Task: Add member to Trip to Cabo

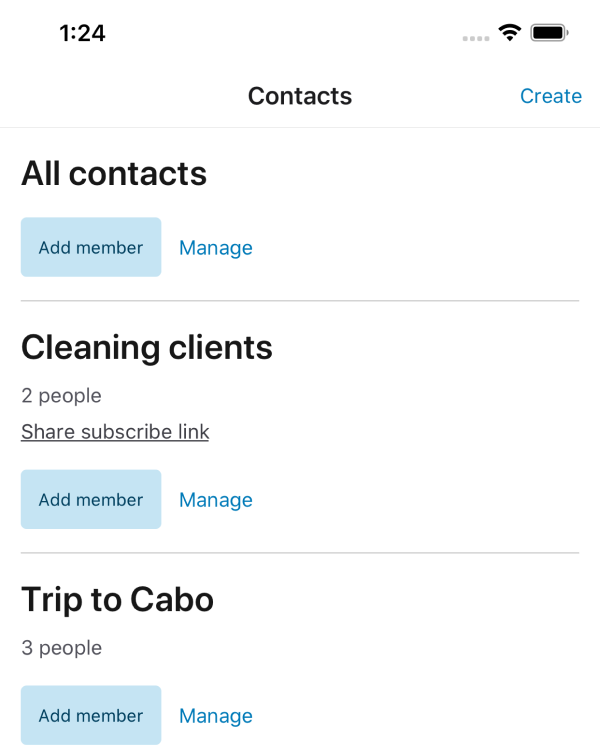Action: tap(91, 715)
